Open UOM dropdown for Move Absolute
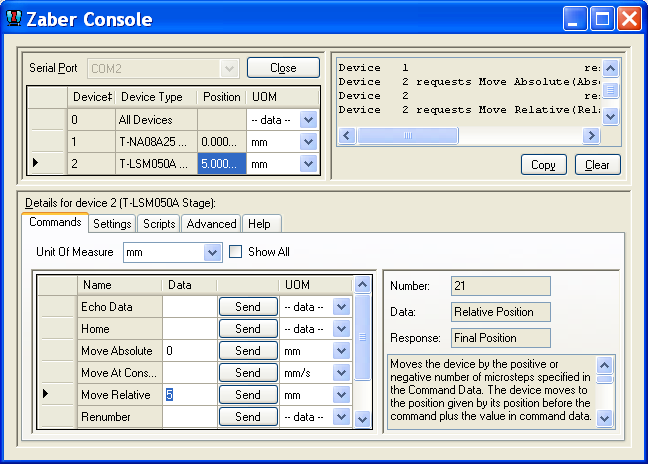Image resolution: width=648 pixels, height=464 pixels. click(x=341, y=351)
